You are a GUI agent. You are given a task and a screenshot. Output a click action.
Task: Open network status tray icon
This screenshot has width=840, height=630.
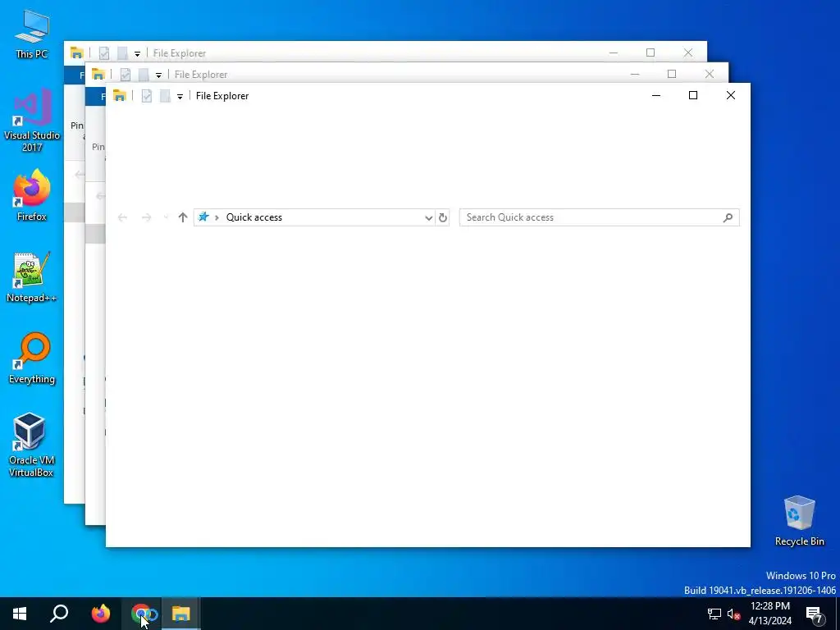(714, 614)
